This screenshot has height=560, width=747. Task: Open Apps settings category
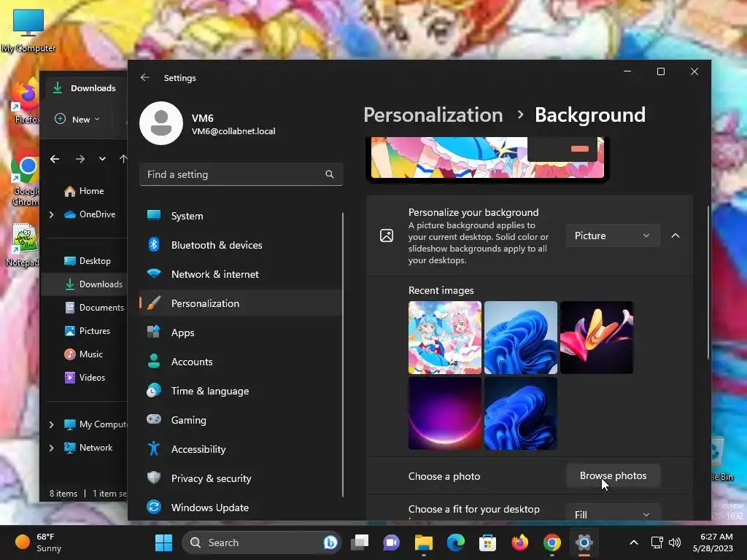click(x=241, y=332)
